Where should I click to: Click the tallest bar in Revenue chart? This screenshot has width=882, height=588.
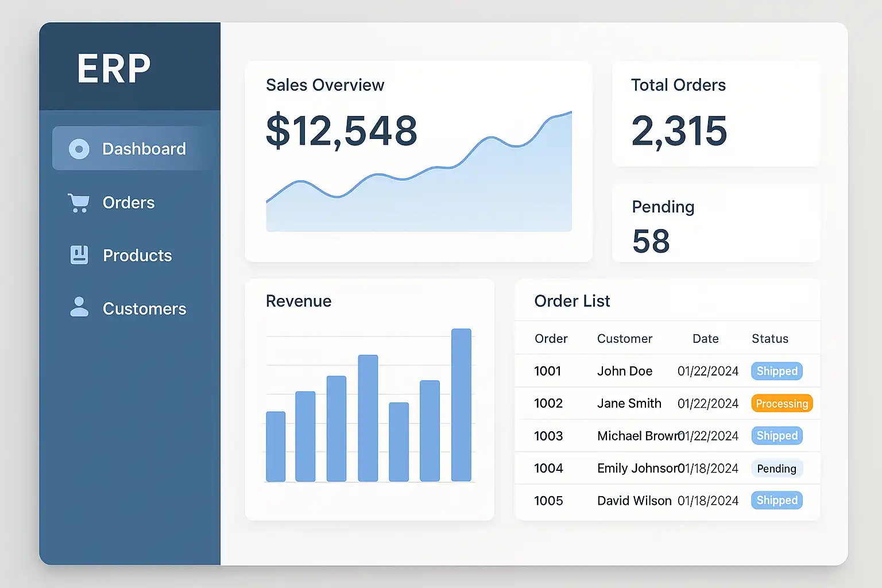click(461, 405)
